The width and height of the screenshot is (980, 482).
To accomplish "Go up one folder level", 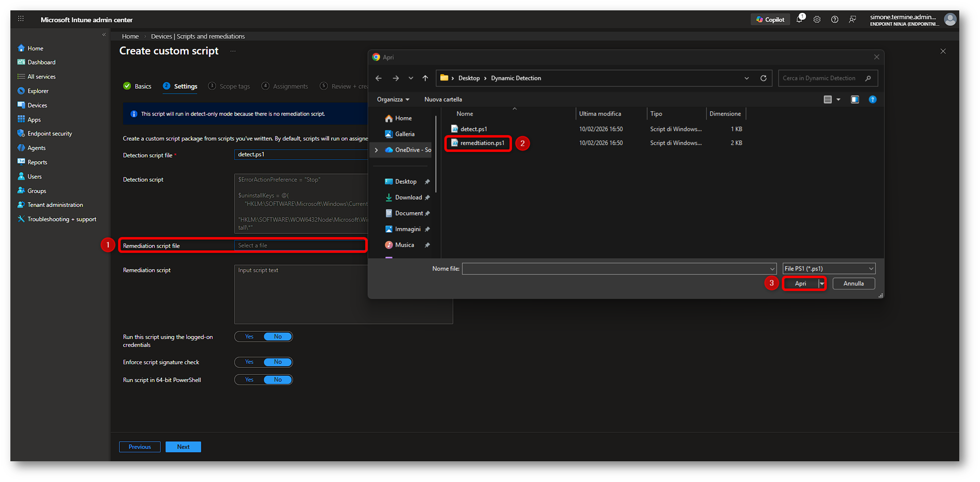I will 425,78.
